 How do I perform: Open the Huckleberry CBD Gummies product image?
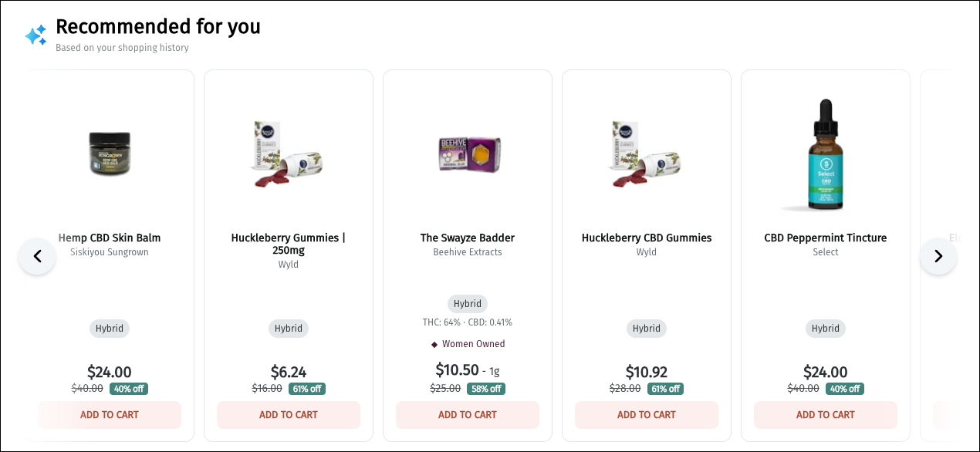coord(647,154)
